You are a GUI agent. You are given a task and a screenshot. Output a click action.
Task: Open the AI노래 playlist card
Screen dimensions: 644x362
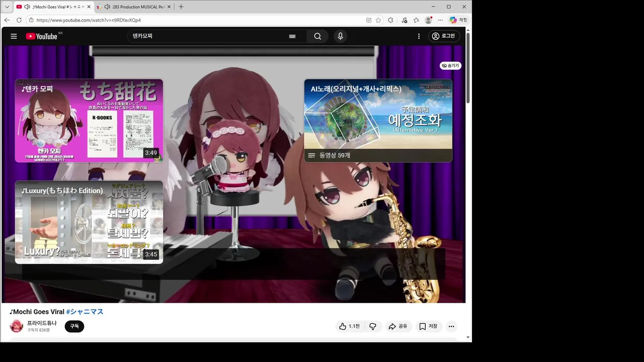click(378, 121)
